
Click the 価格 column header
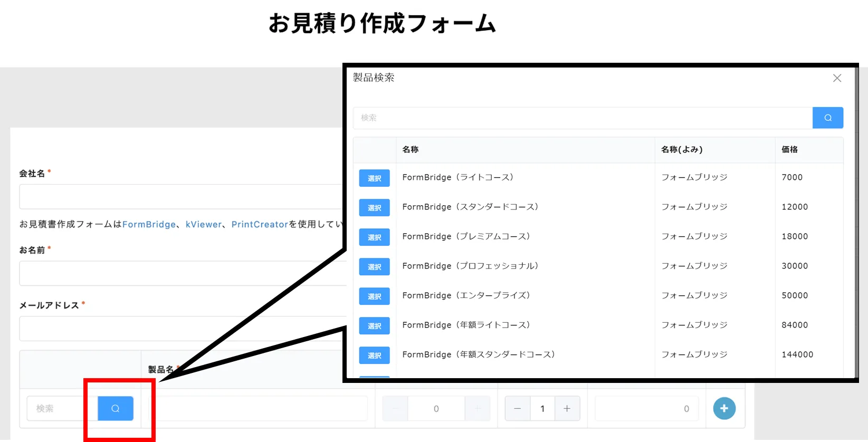click(789, 149)
